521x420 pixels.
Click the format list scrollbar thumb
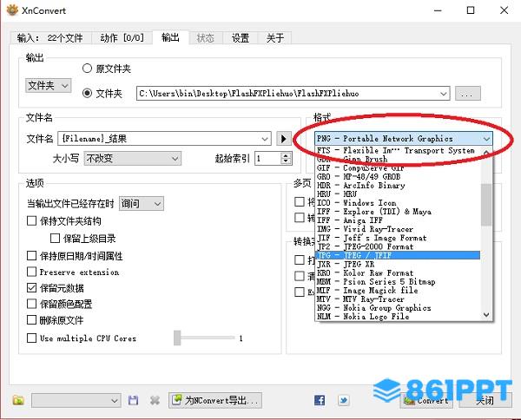tap(486, 205)
